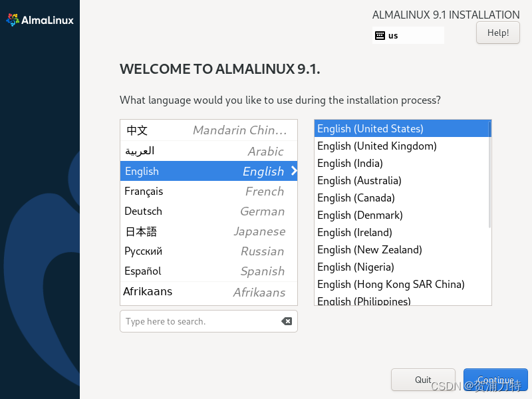Click the locale list scrollbar

[x=489, y=175]
